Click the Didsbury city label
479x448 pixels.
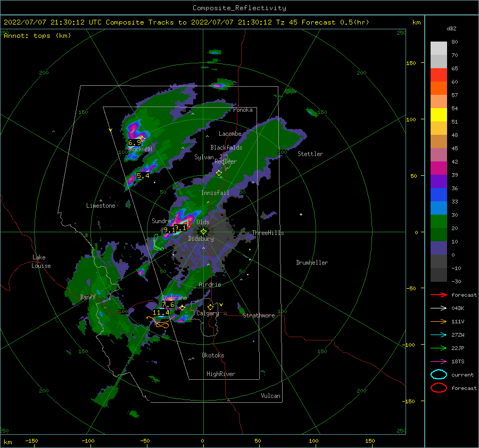click(201, 239)
